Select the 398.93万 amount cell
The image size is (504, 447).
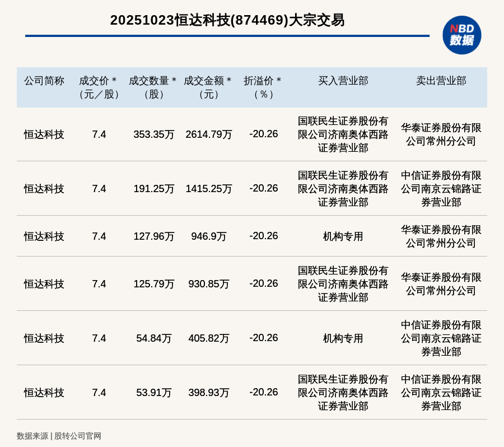208,393
